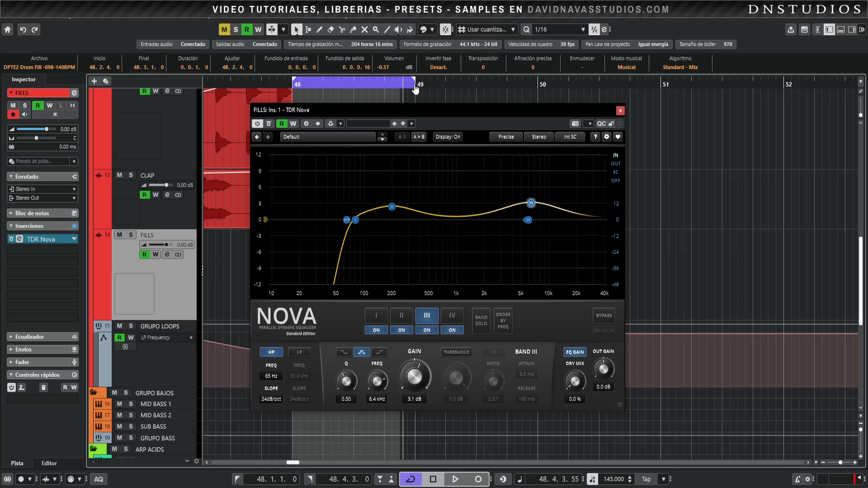Image resolution: width=868 pixels, height=488 pixels.
Task: Click the FILLS track volume slider
Action: click(158, 245)
